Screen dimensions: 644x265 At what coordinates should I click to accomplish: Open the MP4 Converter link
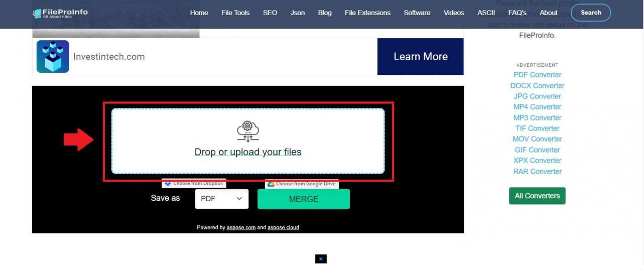point(538,107)
